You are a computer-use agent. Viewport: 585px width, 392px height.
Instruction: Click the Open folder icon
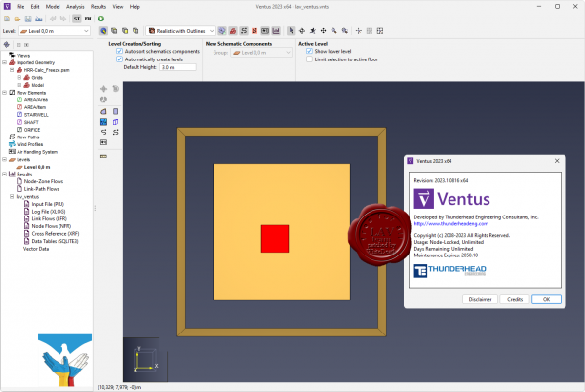[18, 19]
